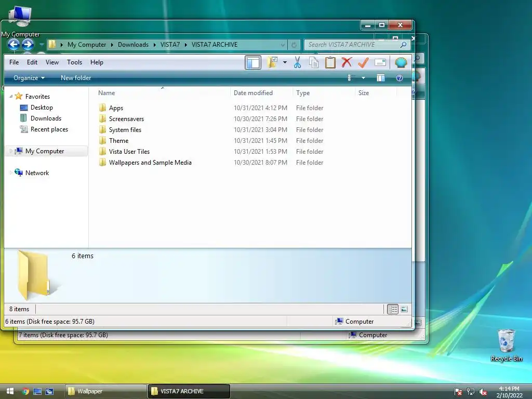Click the large folder thumbnail in details pane
This screenshot has width=532, height=399.
tap(34, 275)
